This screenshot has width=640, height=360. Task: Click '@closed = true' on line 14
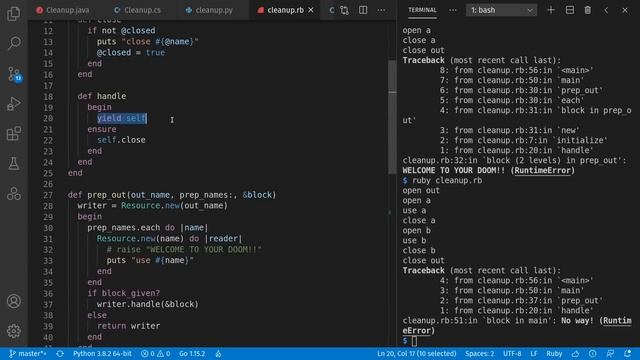click(x=131, y=53)
